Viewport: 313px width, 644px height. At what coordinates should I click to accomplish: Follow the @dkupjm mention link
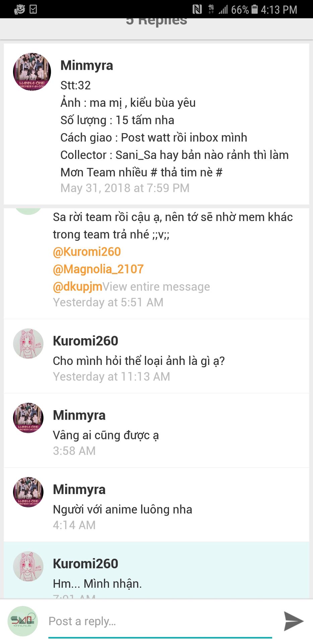[77, 286]
